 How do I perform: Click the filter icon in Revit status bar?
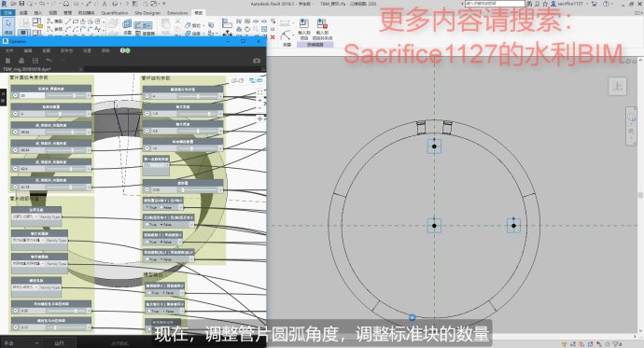coord(615,344)
